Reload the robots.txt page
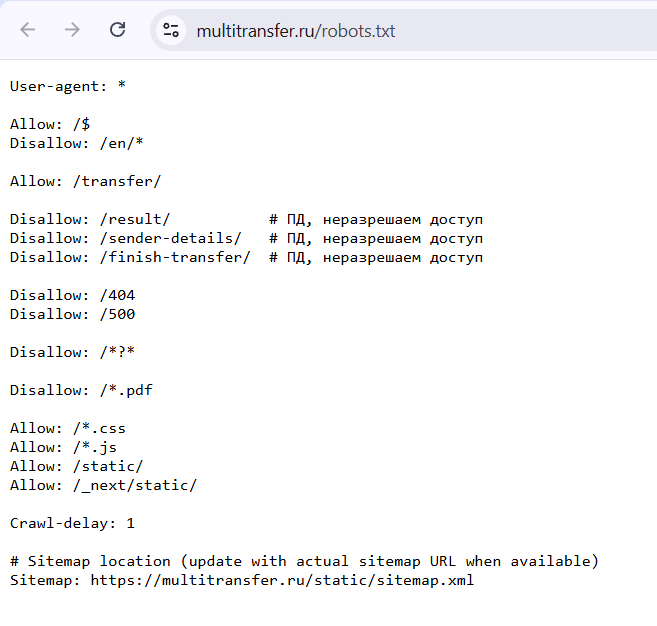The width and height of the screenshot is (657, 626). [117, 30]
